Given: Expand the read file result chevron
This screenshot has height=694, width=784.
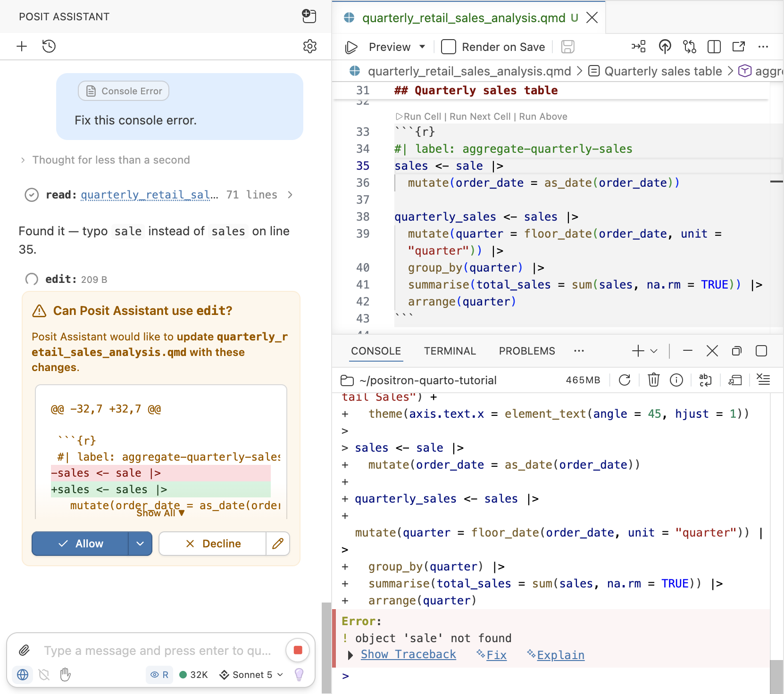Looking at the screenshot, I should (290, 195).
